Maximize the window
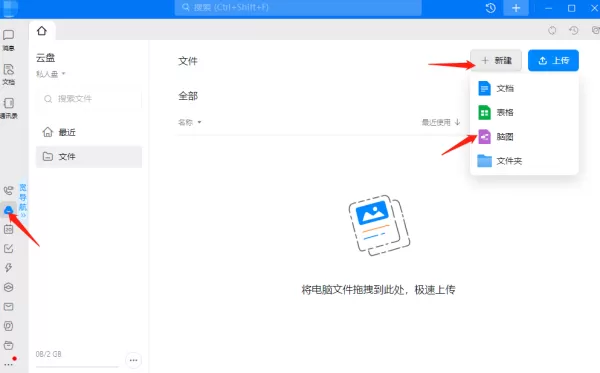Image resolution: width=600 pixels, height=373 pixels. tap(571, 8)
